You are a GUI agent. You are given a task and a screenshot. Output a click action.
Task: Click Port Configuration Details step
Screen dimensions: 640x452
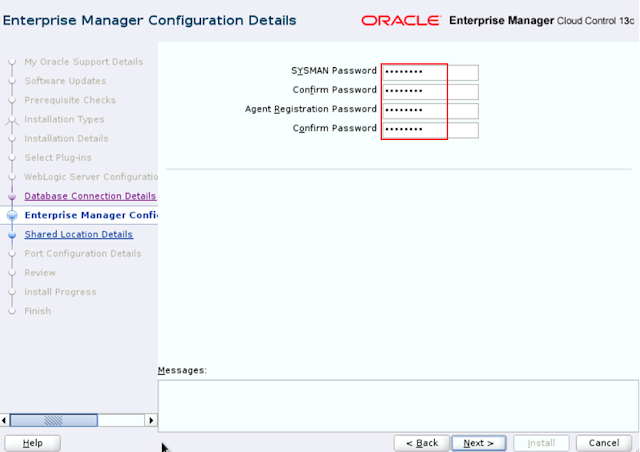(x=83, y=254)
